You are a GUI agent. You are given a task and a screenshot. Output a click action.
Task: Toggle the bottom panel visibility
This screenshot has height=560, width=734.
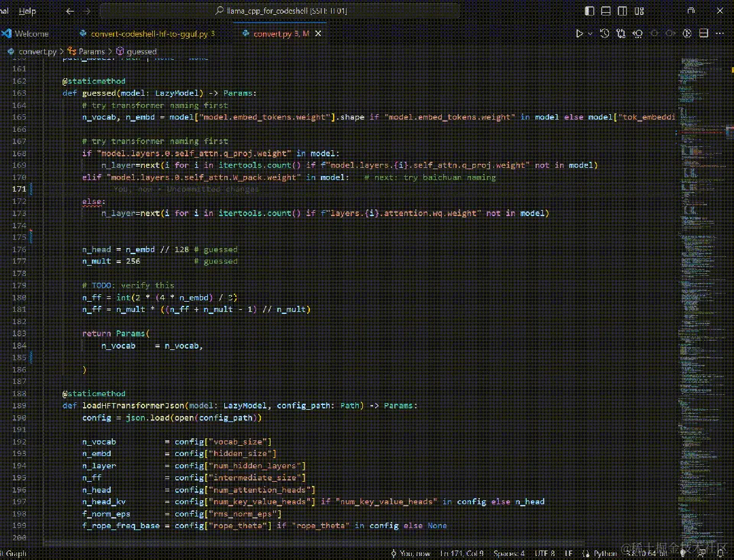tap(606, 11)
